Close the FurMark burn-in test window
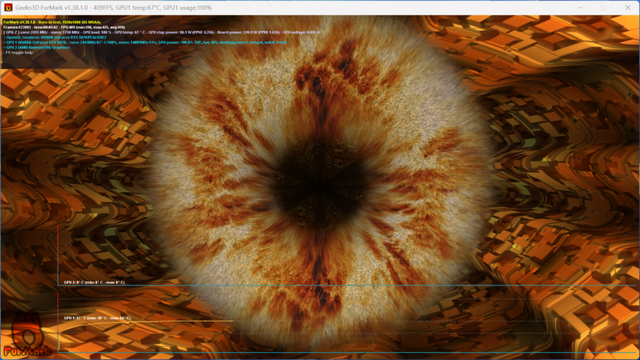Viewport: 640px width, 360px height. (x=628, y=7)
